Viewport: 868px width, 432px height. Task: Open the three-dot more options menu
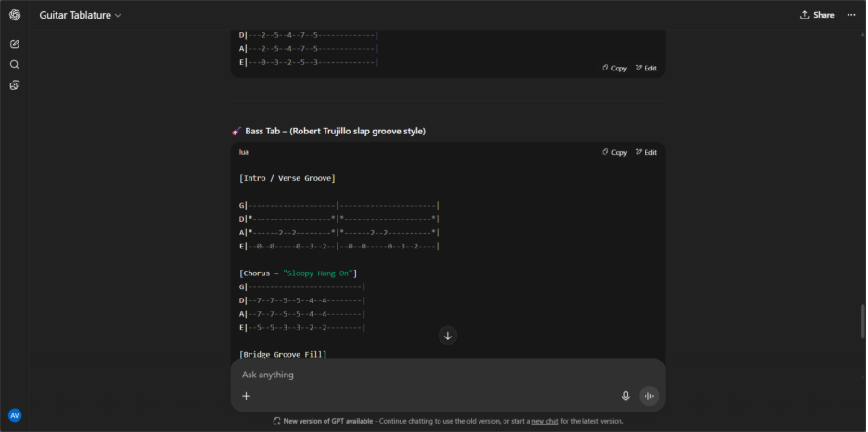[x=851, y=15]
